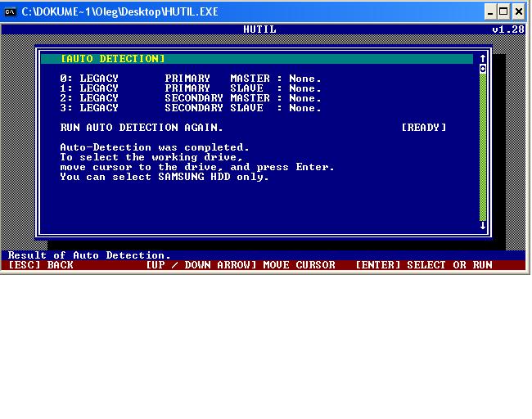532x419 pixels.
Task: Click the [AUTO DETECTION] panel header
Action: coord(113,59)
